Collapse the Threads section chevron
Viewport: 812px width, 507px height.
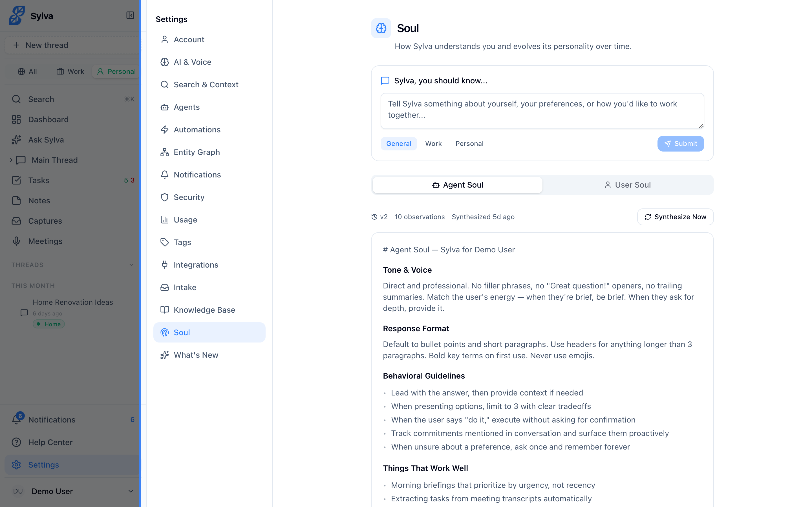pyautogui.click(x=131, y=265)
